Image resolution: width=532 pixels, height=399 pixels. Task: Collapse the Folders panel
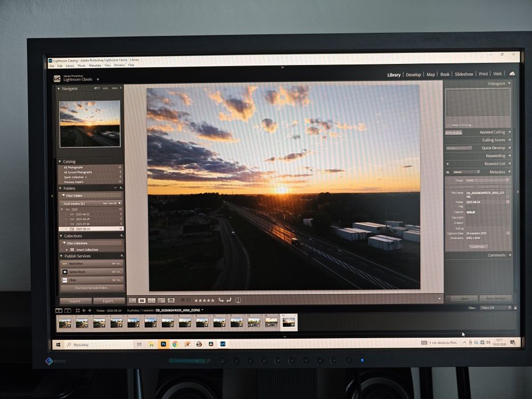(x=60, y=188)
